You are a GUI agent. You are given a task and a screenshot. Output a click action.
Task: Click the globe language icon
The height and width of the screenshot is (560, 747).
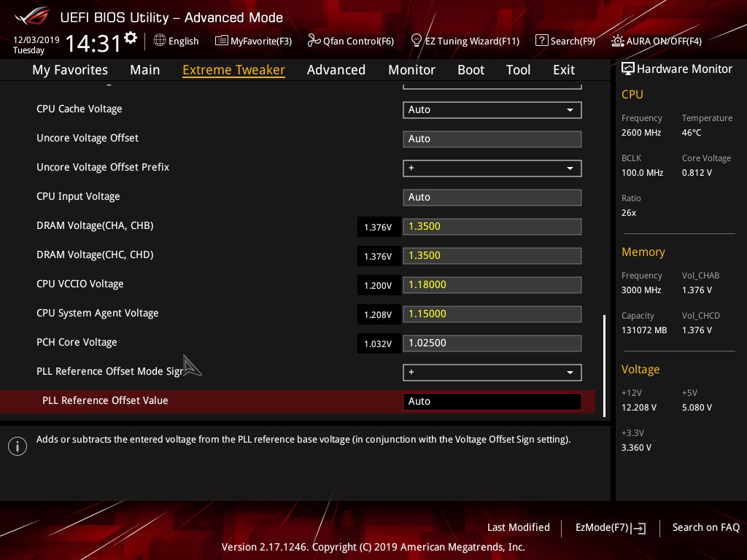tap(160, 41)
